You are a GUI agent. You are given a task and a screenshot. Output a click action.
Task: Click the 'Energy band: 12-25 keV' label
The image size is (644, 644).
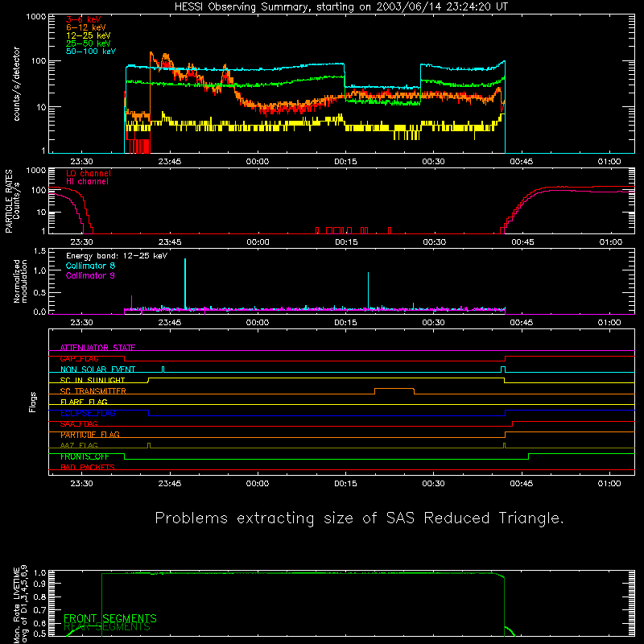[117, 256]
